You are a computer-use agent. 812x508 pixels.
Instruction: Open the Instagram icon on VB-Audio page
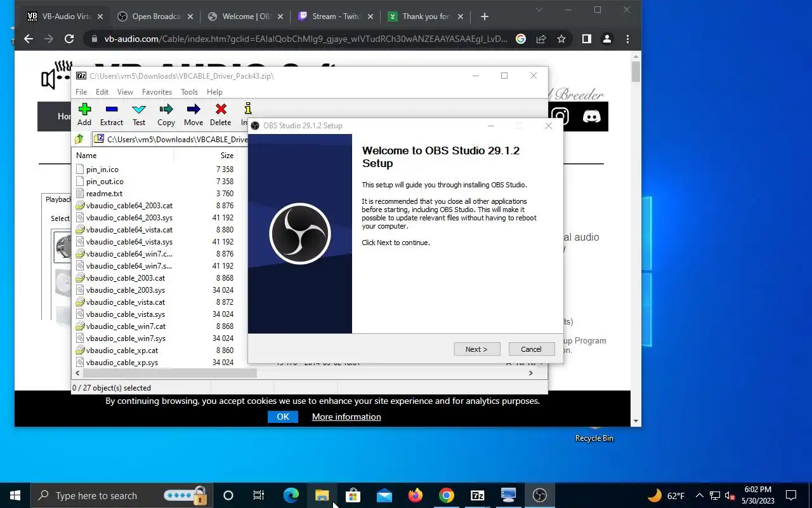(x=560, y=116)
